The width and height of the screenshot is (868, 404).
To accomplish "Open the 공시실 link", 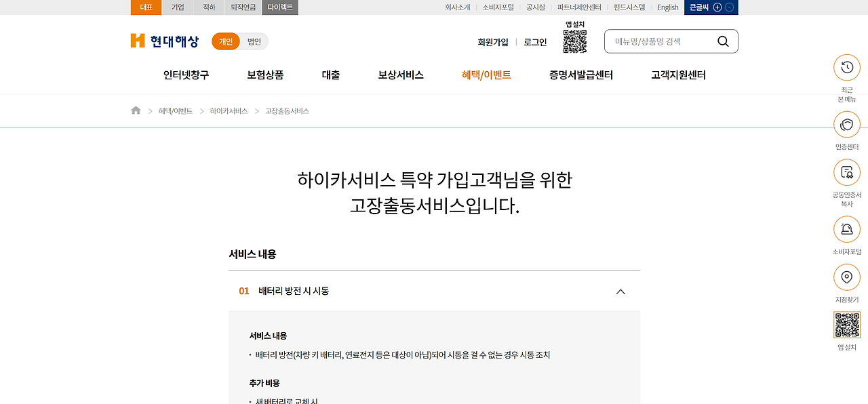I will [x=536, y=7].
